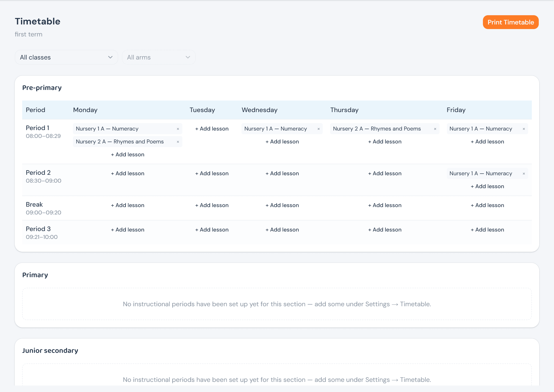Add lesson for Thursday Break
Viewport: 554px width, 392px height.
click(x=385, y=205)
